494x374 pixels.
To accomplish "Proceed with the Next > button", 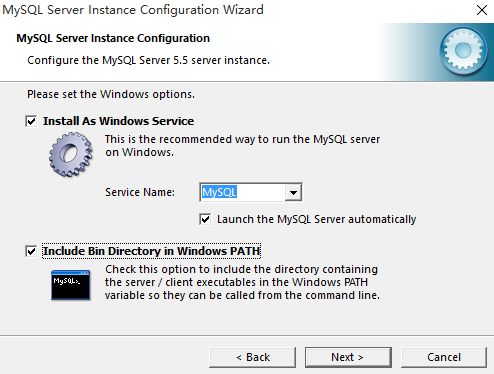I will point(348,357).
